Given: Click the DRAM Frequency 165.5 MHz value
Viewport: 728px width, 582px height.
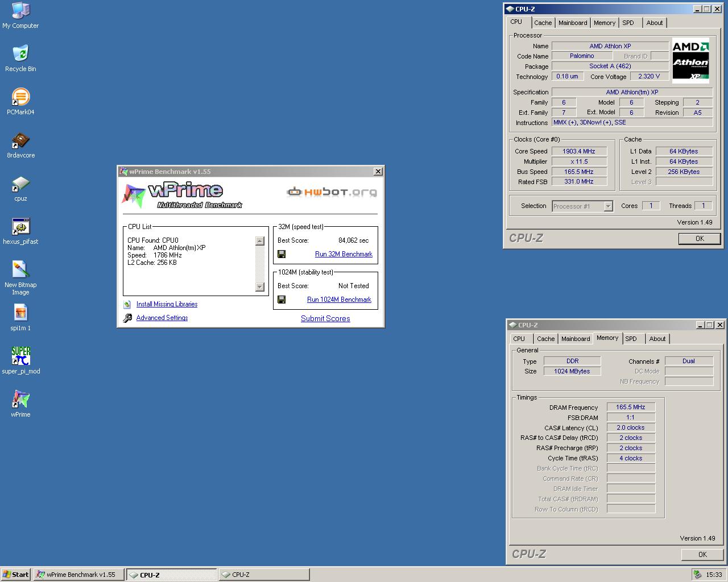Looking at the screenshot, I should coord(631,407).
